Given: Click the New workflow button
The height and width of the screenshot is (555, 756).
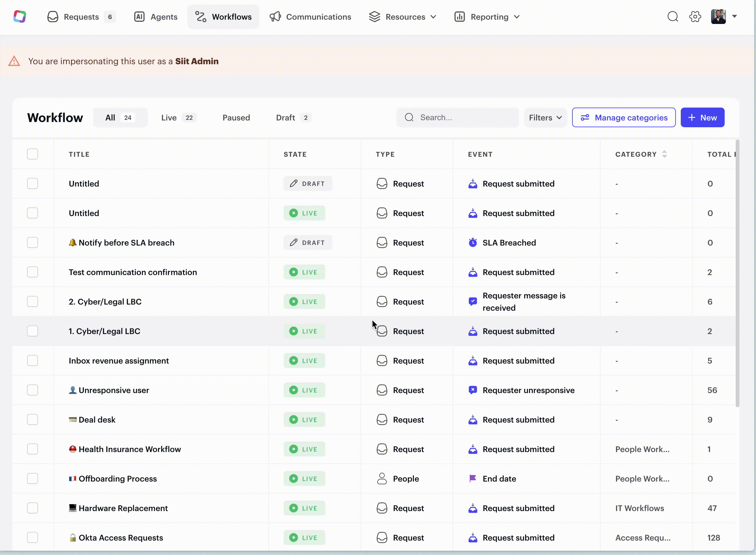Looking at the screenshot, I should [702, 118].
